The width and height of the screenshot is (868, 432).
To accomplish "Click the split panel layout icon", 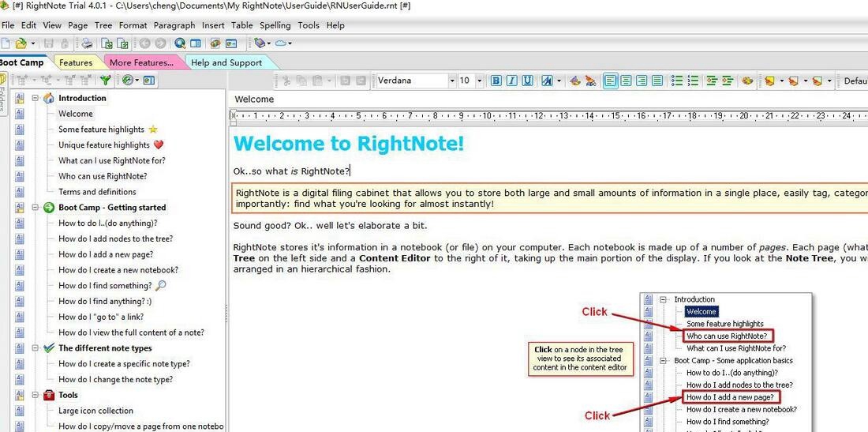I will tap(196, 43).
